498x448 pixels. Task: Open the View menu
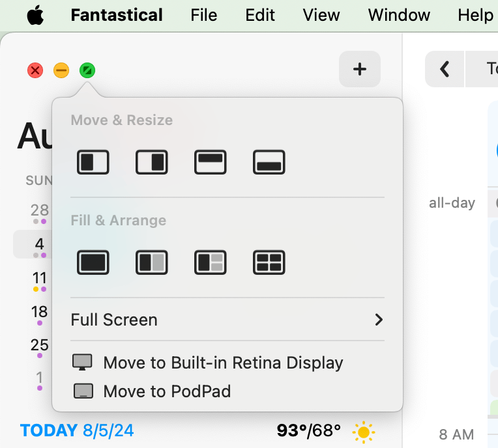coord(321,15)
